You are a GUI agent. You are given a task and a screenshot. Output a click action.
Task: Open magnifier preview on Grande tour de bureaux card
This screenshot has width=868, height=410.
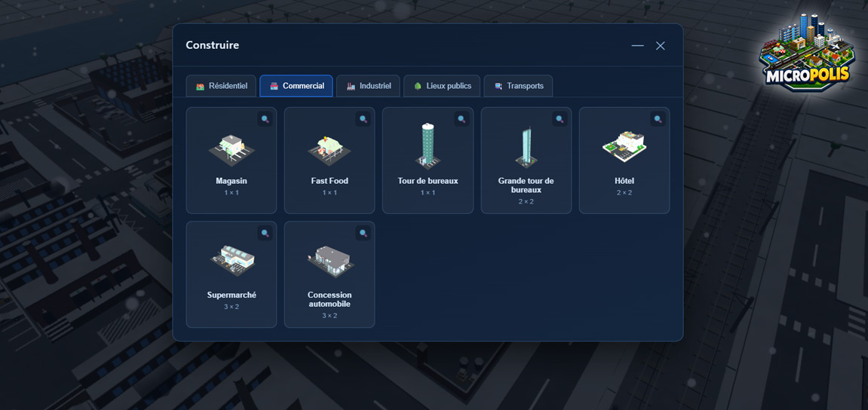pyautogui.click(x=560, y=119)
